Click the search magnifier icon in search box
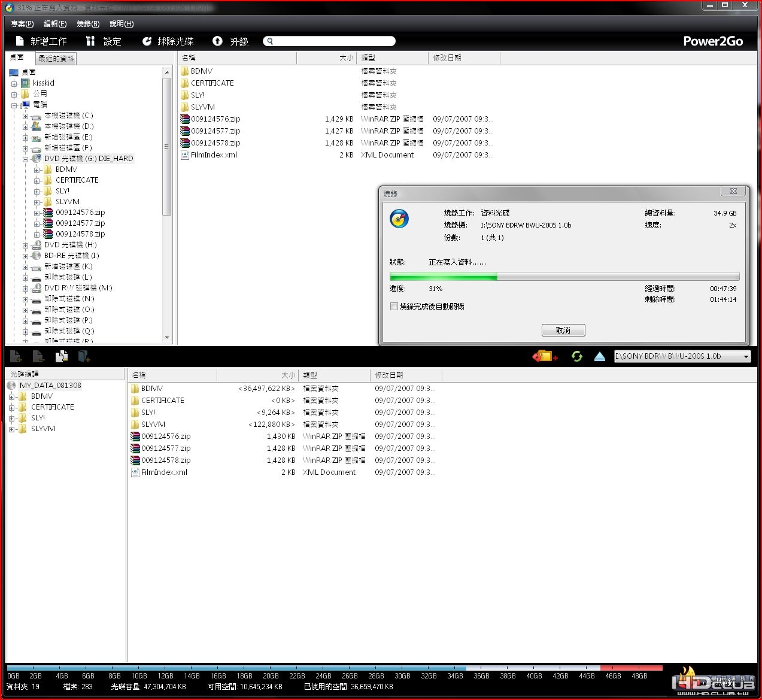This screenshot has height=700, width=762. coord(270,41)
